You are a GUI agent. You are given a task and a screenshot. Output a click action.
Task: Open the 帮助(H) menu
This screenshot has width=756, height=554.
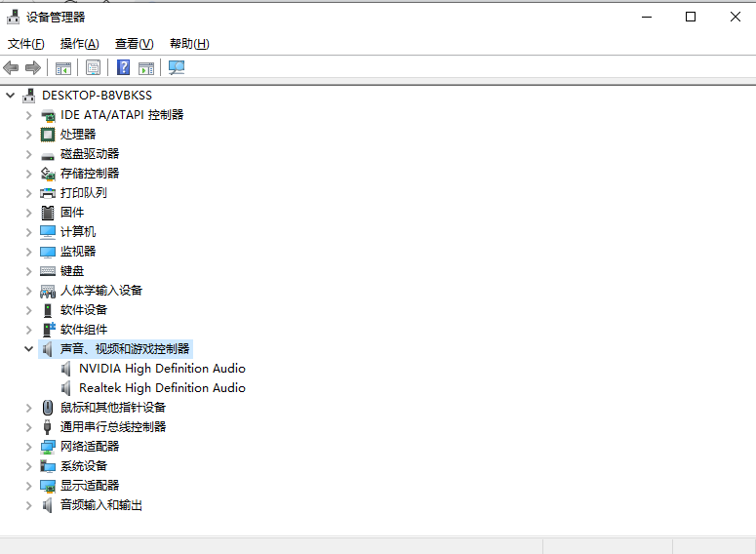pos(189,44)
